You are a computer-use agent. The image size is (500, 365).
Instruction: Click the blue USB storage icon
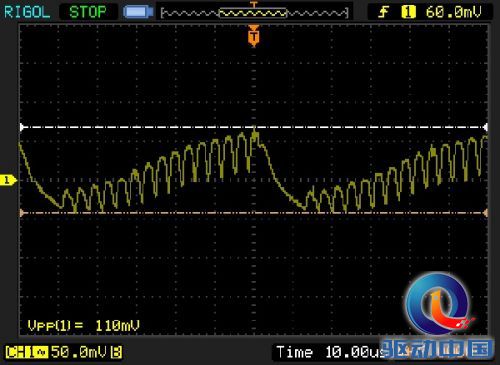(x=138, y=12)
